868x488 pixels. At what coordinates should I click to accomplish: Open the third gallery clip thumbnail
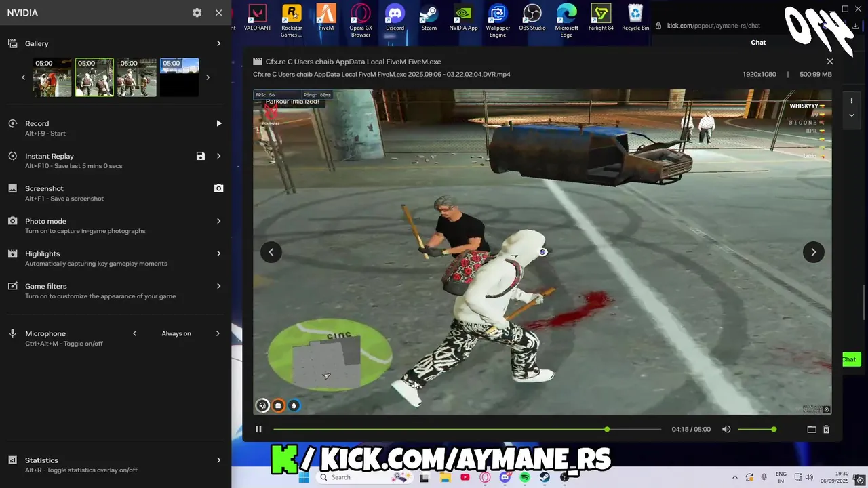(137, 77)
